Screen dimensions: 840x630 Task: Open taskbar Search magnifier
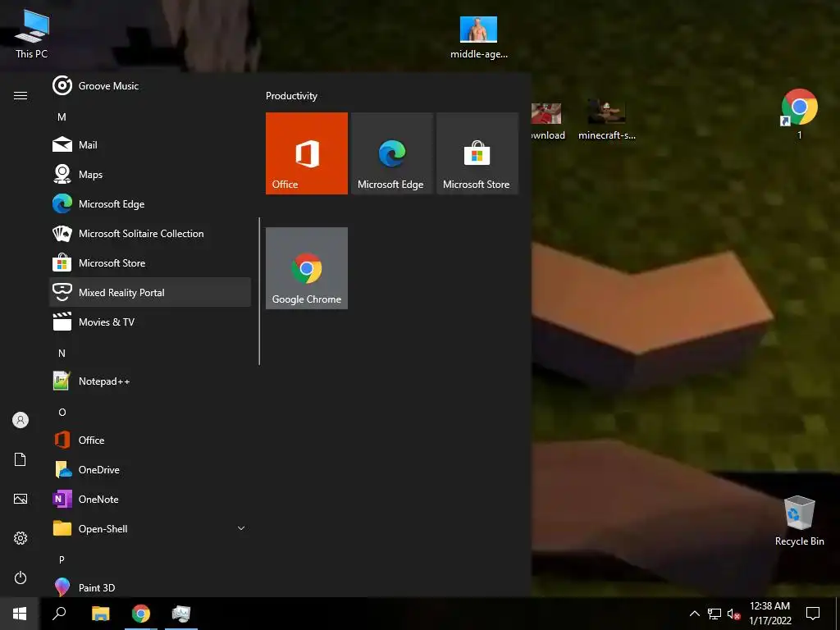click(x=59, y=614)
